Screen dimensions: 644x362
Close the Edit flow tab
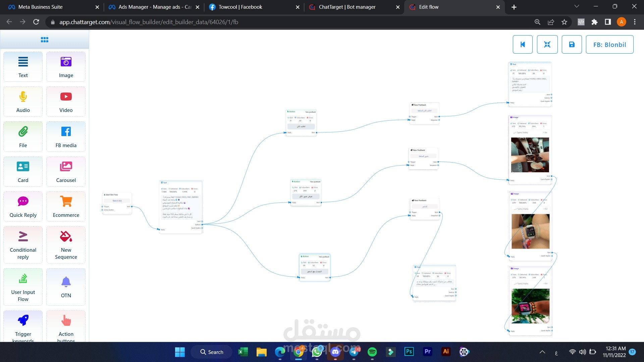[x=498, y=7]
